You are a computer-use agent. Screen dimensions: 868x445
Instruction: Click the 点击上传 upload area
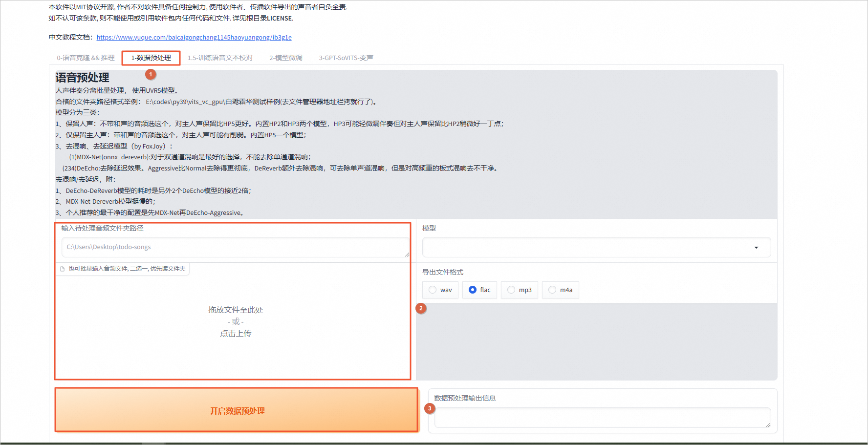236,333
